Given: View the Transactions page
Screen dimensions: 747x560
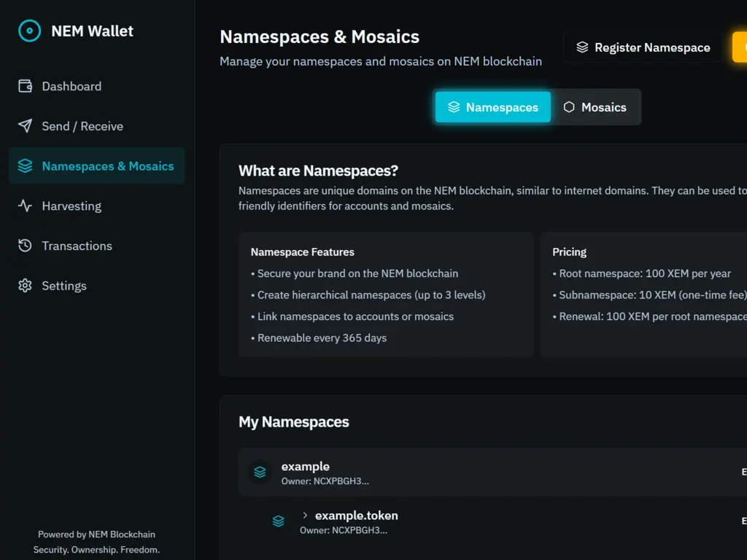Looking at the screenshot, I should coord(97,246).
